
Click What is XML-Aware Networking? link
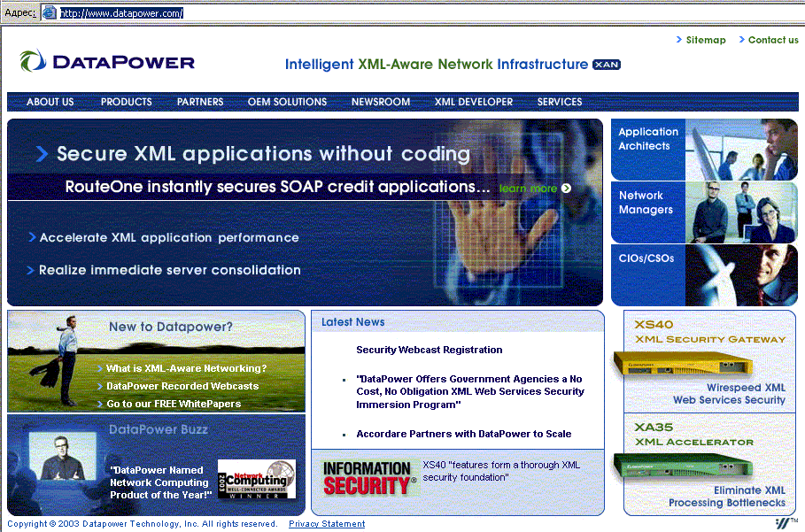tap(186, 368)
